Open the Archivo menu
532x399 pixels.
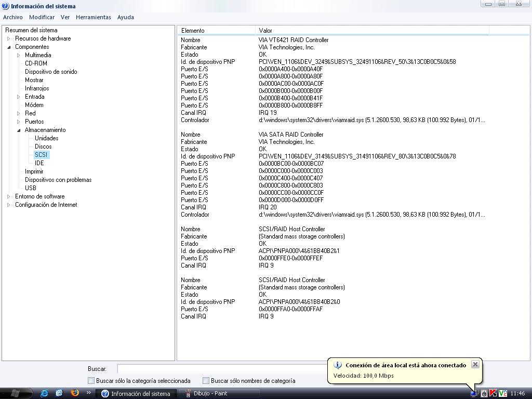click(13, 17)
